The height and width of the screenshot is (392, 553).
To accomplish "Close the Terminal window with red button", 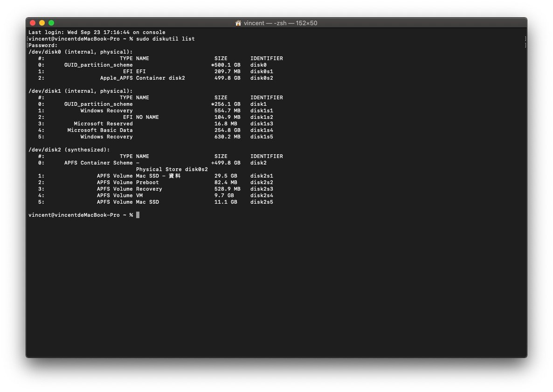I will pyautogui.click(x=33, y=23).
